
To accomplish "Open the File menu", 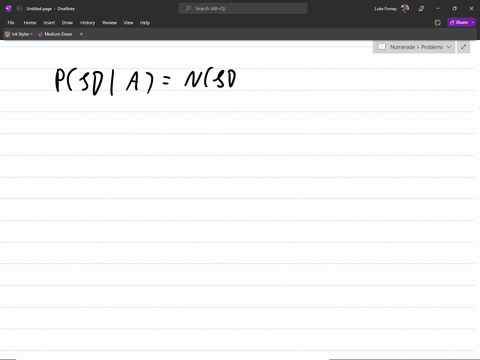I will tap(11, 23).
